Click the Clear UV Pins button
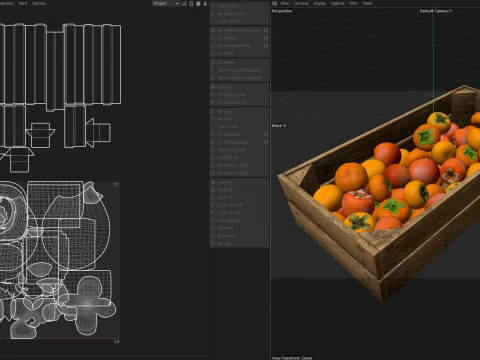The image size is (480, 360). [x=239, y=21]
